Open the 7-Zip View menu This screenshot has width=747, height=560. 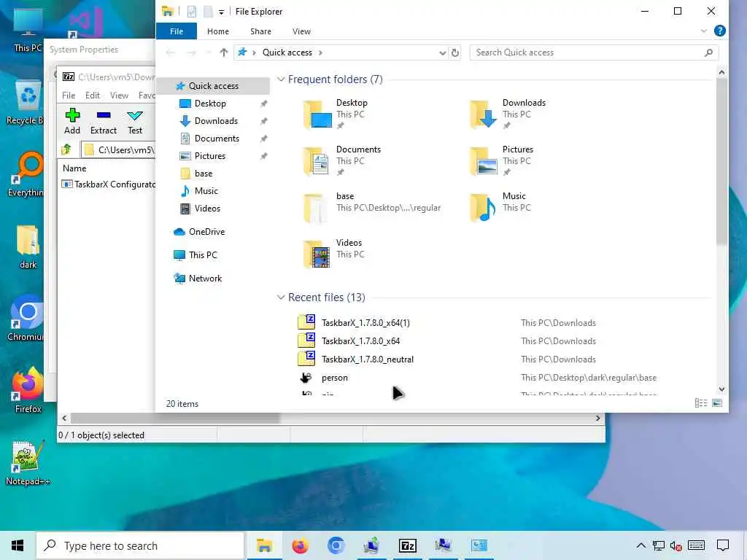pyautogui.click(x=119, y=96)
